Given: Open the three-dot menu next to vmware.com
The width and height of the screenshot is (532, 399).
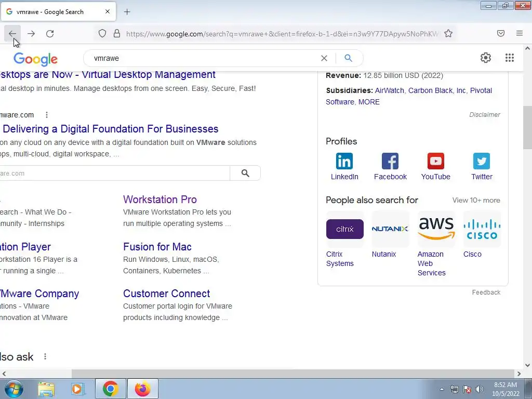Looking at the screenshot, I should [x=46, y=115].
